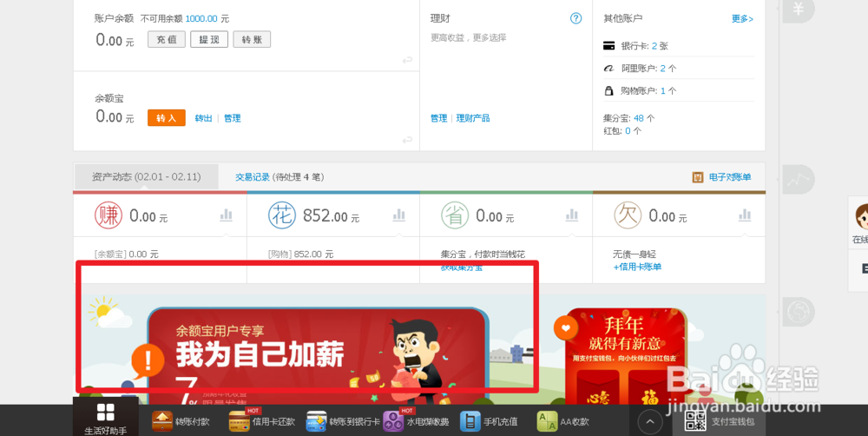Click the line chart sidebar icon

(799, 179)
